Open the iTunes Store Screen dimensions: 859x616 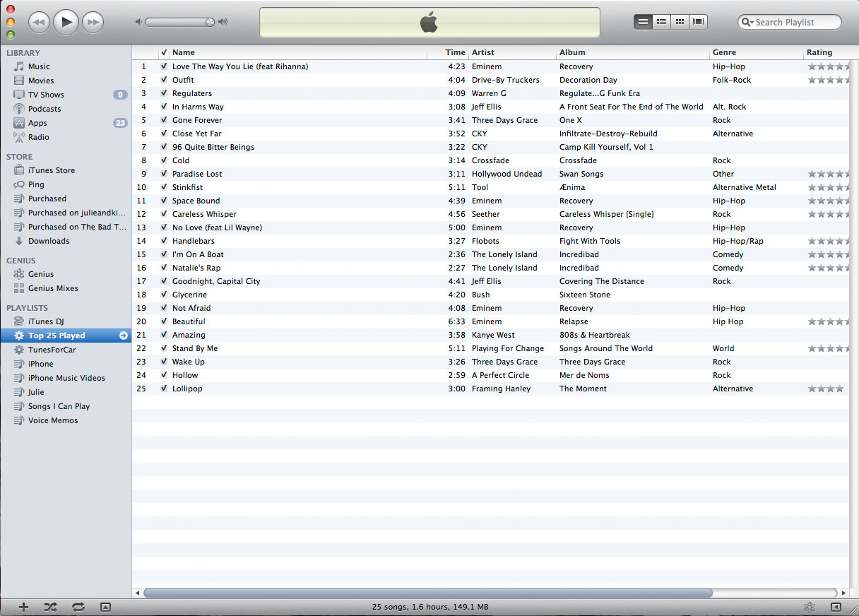click(x=52, y=170)
